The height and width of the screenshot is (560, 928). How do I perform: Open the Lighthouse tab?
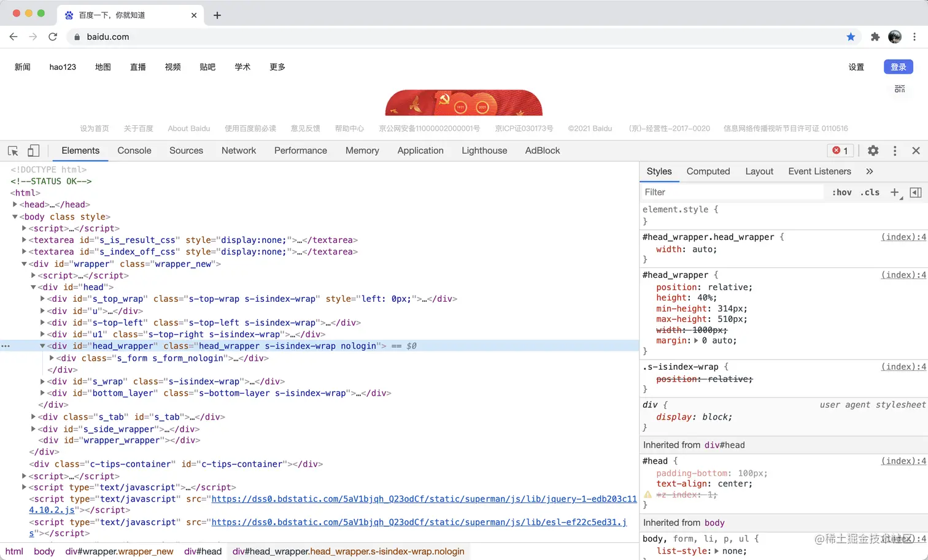tap(484, 150)
